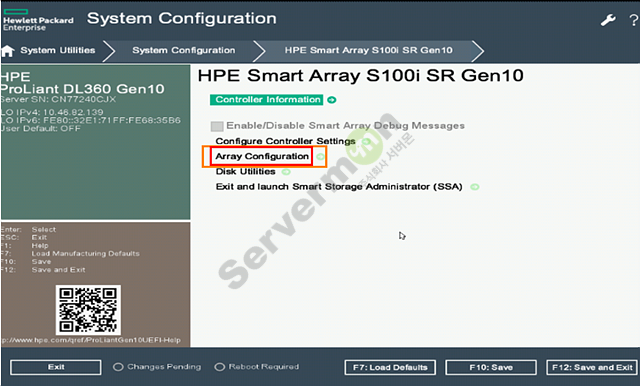The height and width of the screenshot is (386, 640).
Task: Go home via the house icon
Action: (x=7, y=51)
